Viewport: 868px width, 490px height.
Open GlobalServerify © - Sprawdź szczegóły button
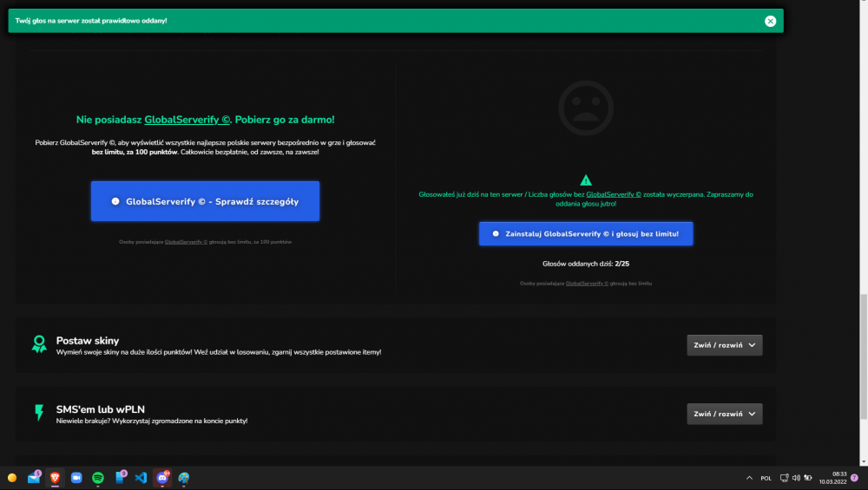pyautogui.click(x=206, y=201)
